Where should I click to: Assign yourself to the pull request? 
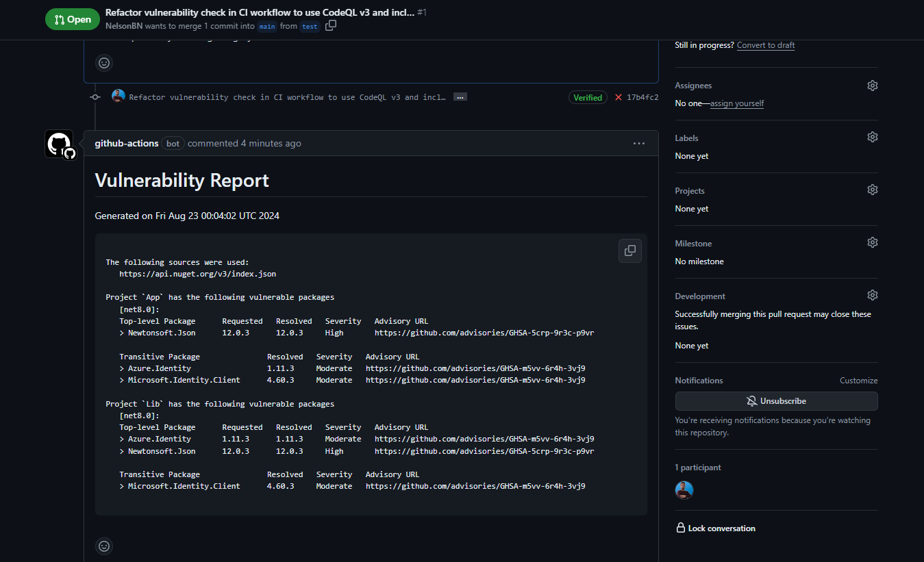(x=737, y=103)
